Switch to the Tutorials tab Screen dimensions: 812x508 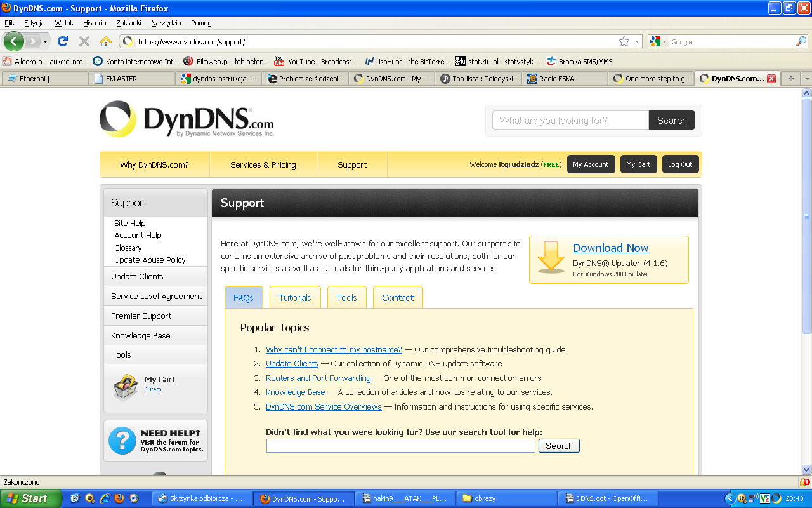point(295,297)
